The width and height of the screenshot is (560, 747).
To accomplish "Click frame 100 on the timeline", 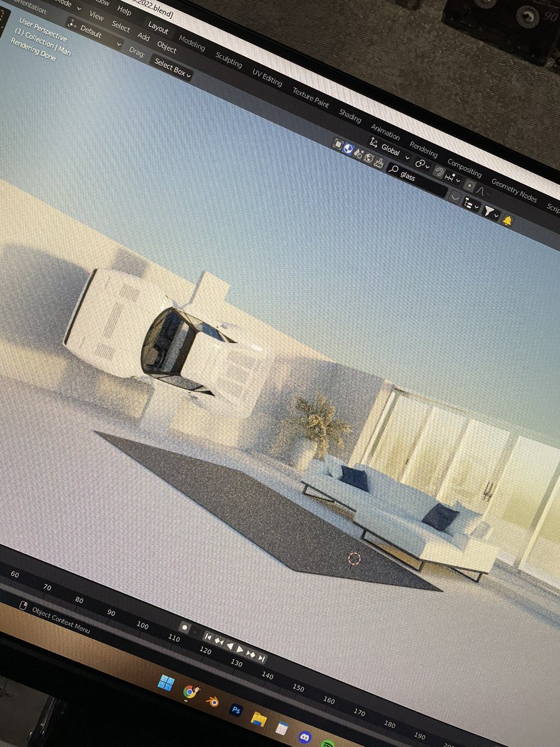I will coord(142,626).
